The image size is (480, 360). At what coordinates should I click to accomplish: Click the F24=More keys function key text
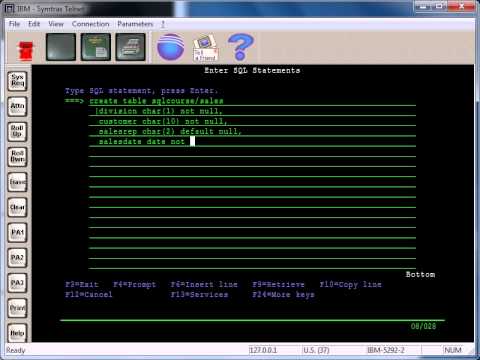283,295
